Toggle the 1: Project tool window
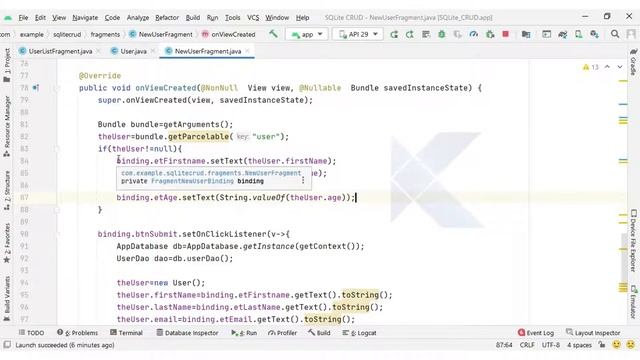 (7, 65)
